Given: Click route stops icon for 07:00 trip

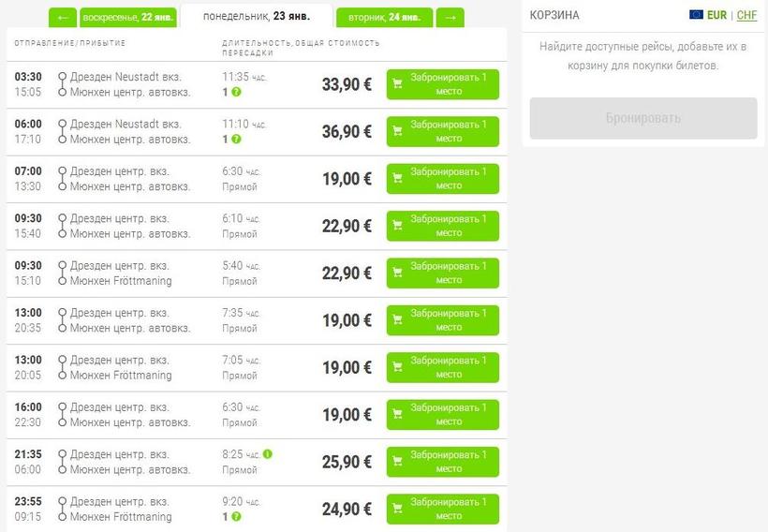Looking at the screenshot, I should click(x=62, y=179).
